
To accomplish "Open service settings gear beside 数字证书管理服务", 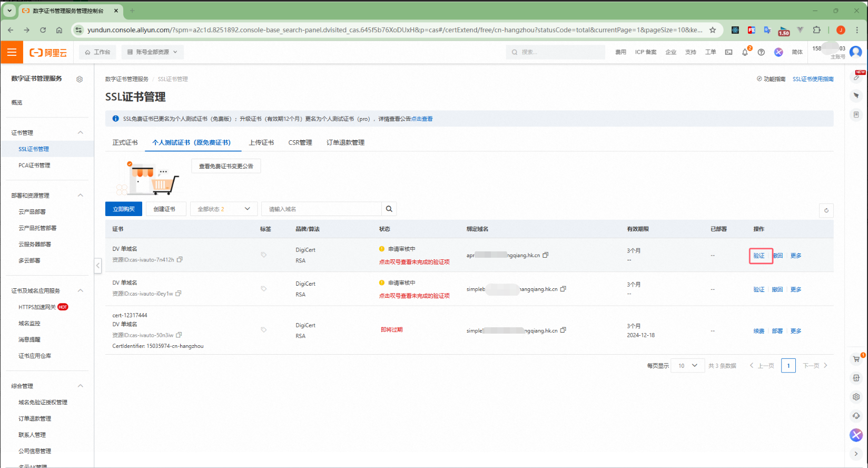I will [80, 79].
